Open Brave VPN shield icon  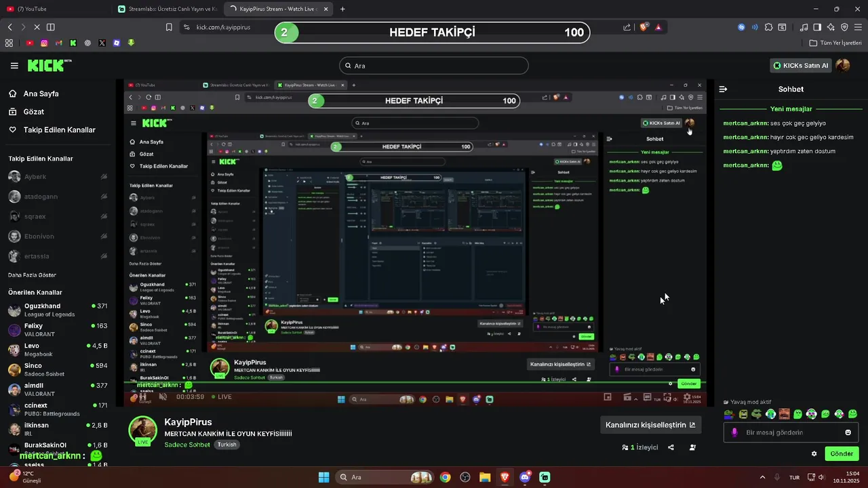(844, 27)
